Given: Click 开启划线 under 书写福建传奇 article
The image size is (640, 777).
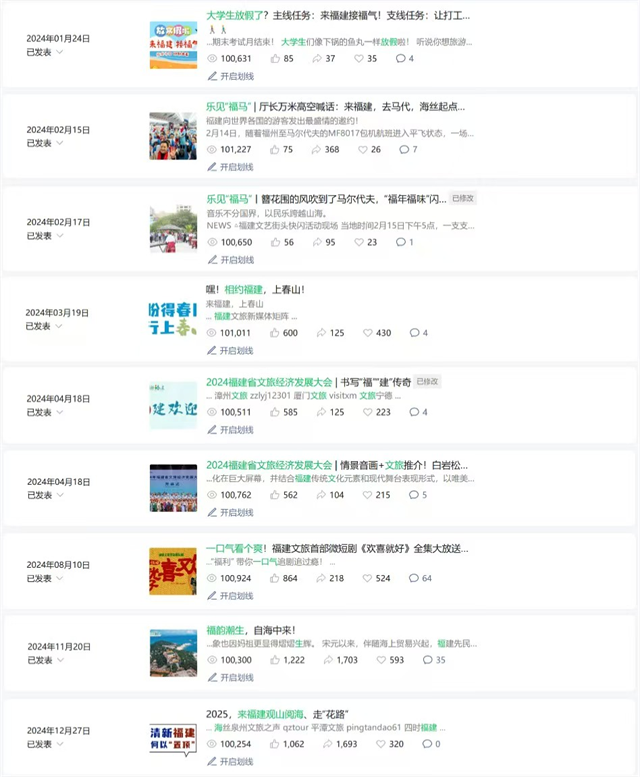Looking at the screenshot, I should pyautogui.click(x=231, y=430).
